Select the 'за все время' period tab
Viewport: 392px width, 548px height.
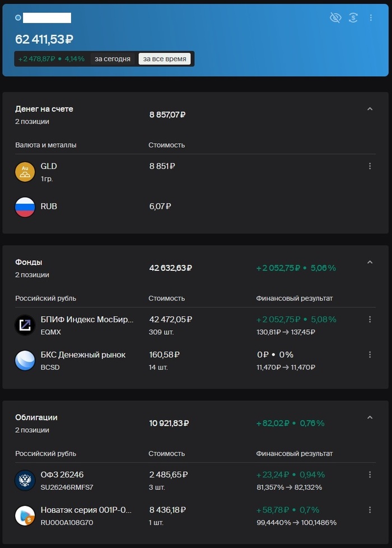(x=165, y=59)
